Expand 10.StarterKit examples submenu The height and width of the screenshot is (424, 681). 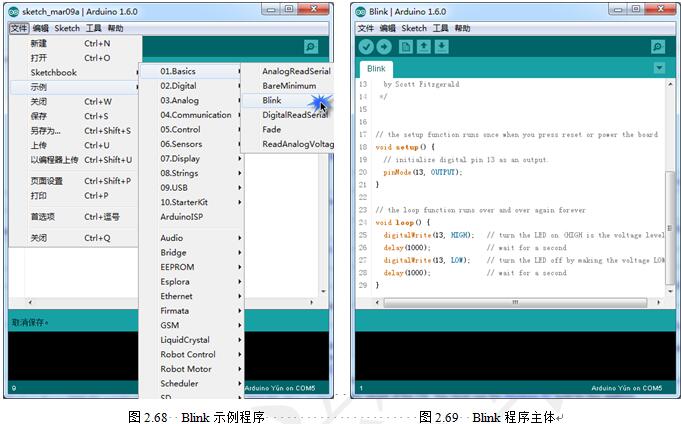tap(191, 202)
